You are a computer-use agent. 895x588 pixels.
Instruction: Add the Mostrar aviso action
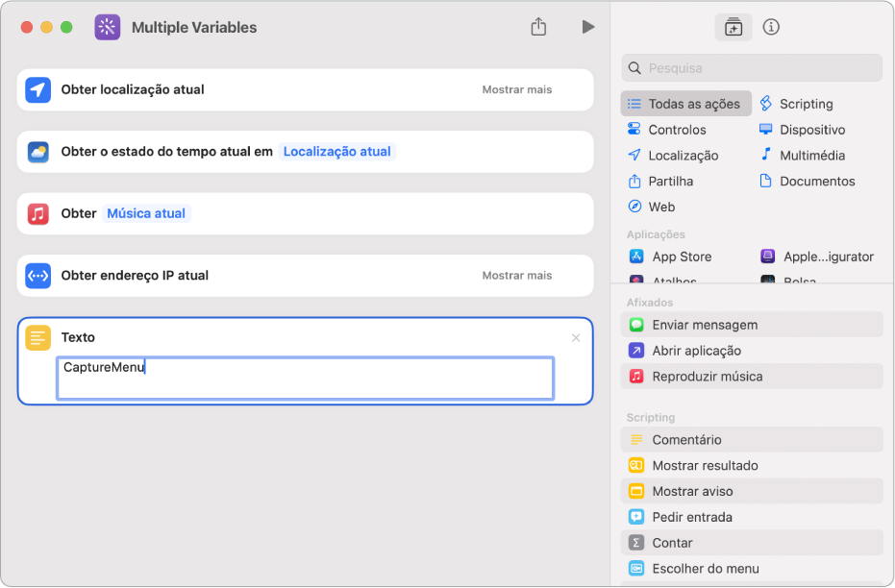click(x=692, y=491)
